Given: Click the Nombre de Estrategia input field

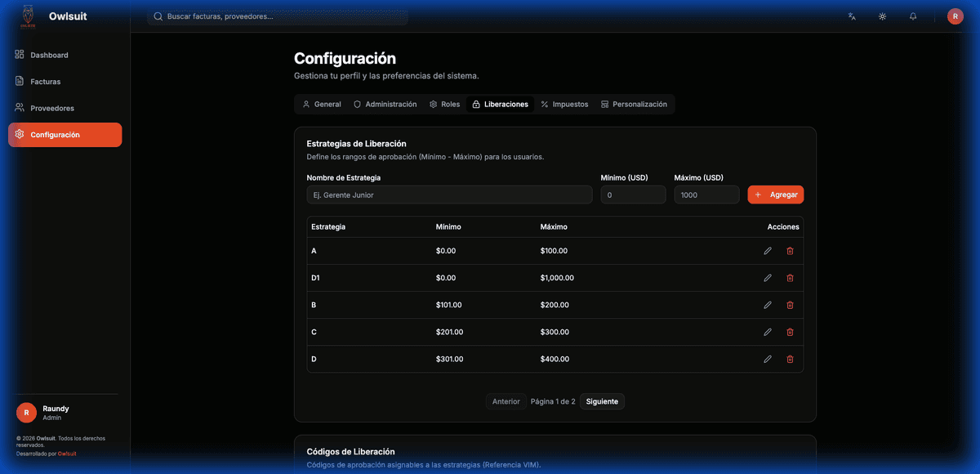Looking at the screenshot, I should (449, 195).
